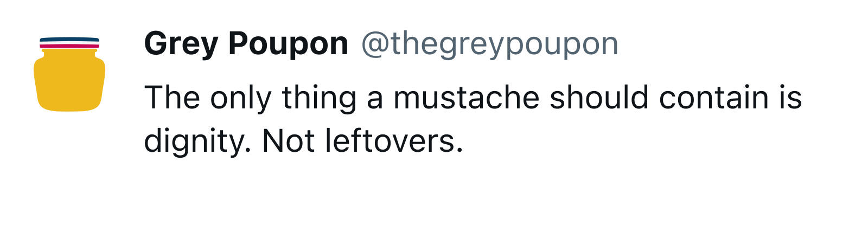The height and width of the screenshot is (245, 868).
Task: Click the word "should" in the tweet
Action: (x=598, y=98)
